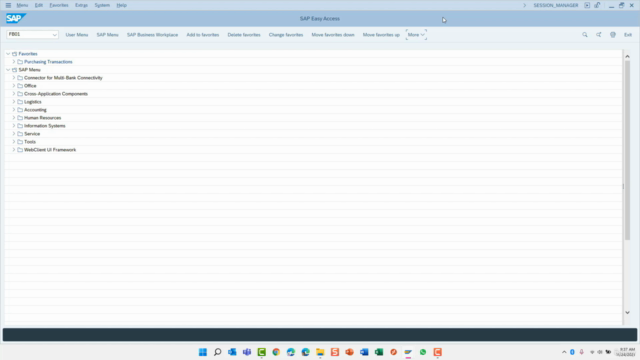The width and height of the screenshot is (640, 360).
Task: Open File Explorer from taskbar
Action: (320, 352)
